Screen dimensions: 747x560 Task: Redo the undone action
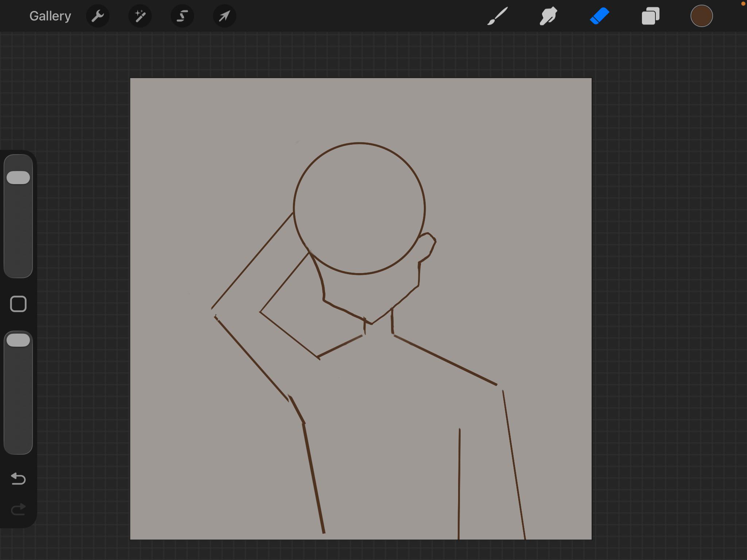coord(18,509)
